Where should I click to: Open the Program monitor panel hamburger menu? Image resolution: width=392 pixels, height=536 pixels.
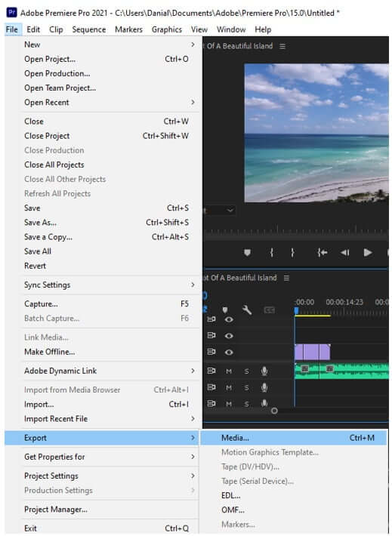point(282,46)
